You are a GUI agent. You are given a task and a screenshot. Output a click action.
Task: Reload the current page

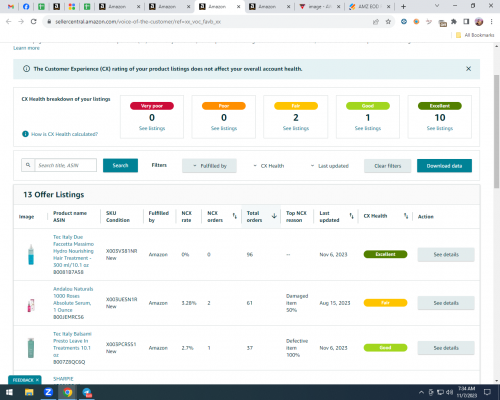[33, 22]
